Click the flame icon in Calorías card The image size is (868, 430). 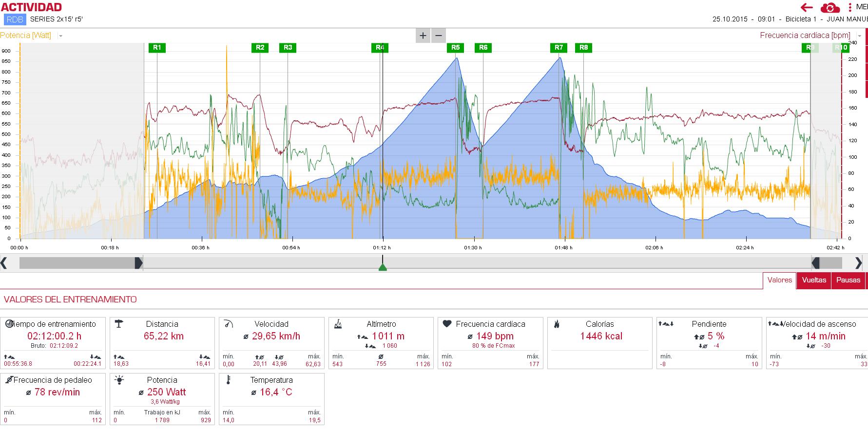(x=557, y=324)
